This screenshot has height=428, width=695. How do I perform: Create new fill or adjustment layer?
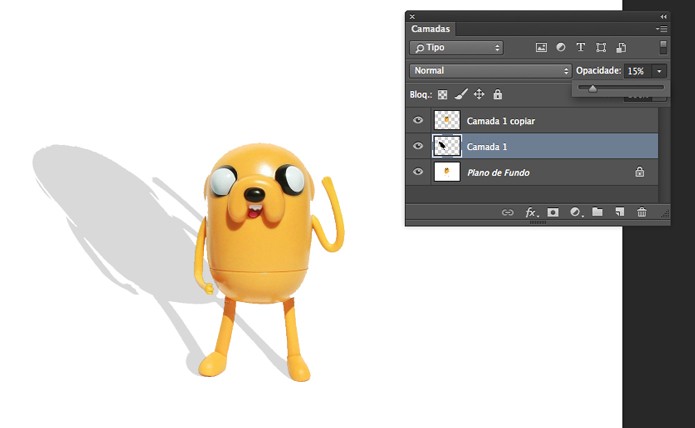(x=576, y=212)
